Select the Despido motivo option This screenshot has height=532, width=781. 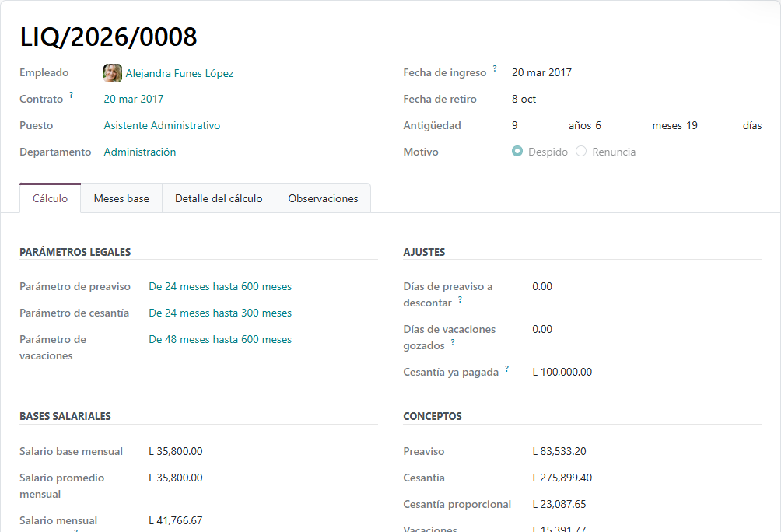point(517,151)
